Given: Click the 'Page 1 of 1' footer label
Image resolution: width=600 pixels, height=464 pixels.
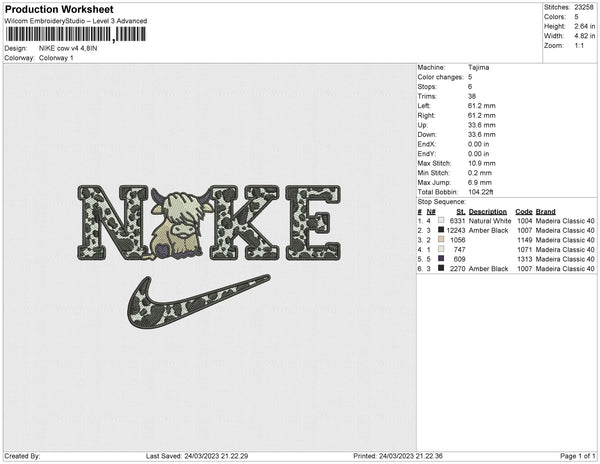Looking at the screenshot, I should (578, 456).
